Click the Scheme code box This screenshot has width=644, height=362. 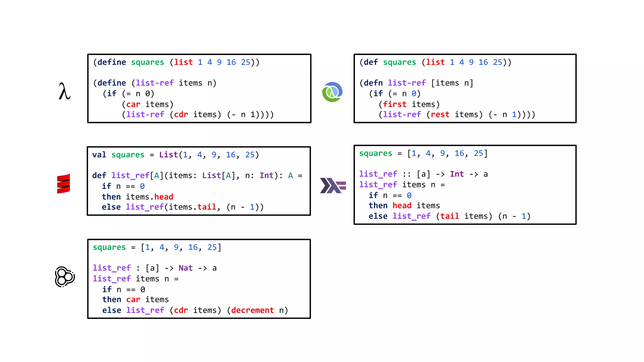(199, 88)
